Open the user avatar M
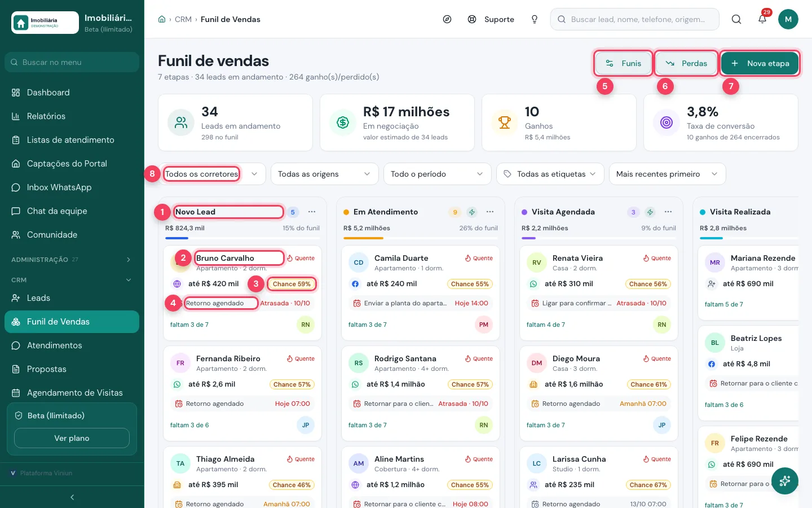812x508 pixels. click(x=788, y=19)
